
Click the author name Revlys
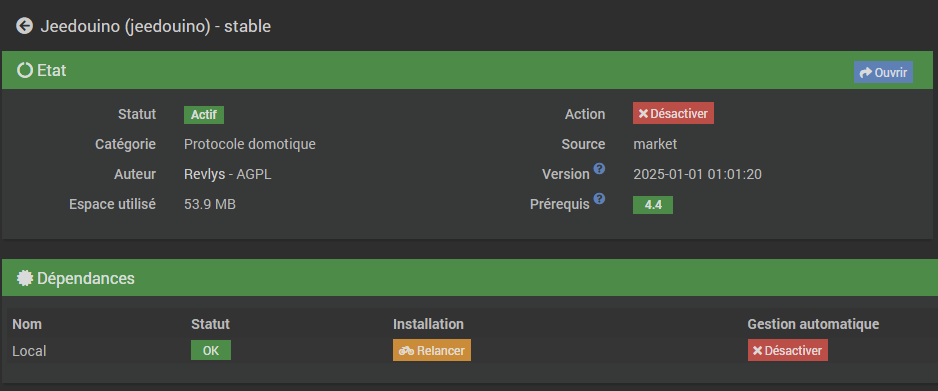pos(205,174)
